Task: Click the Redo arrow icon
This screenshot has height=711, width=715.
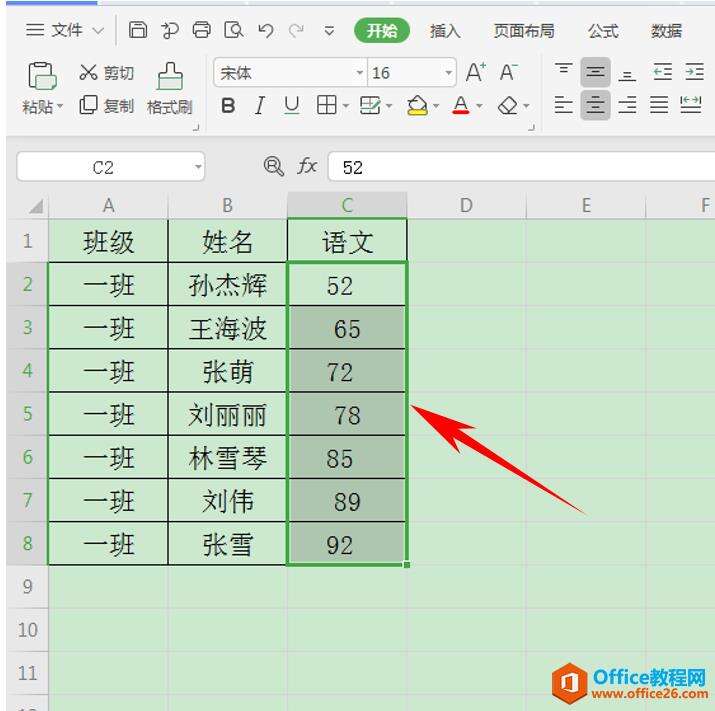Action: (x=296, y=31)
